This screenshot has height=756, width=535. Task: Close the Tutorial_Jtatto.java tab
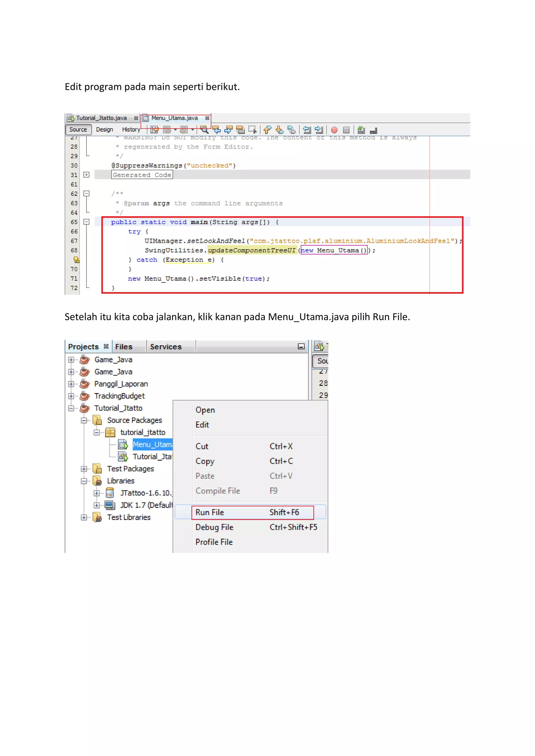pos(136,118)
